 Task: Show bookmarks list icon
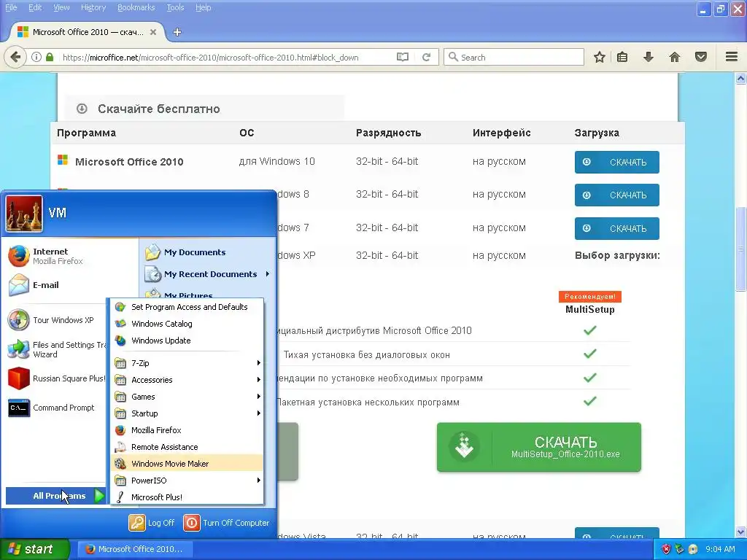[x=622, y=57]
